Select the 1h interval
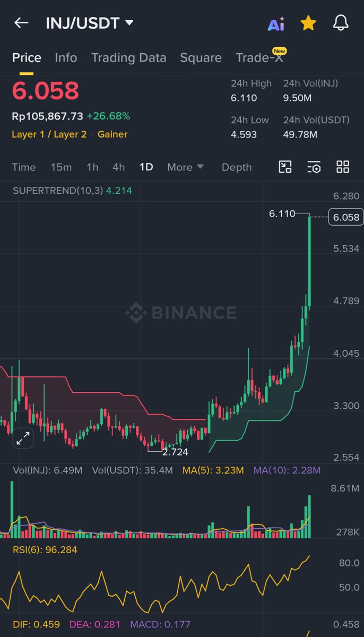The height and width of the screenshot is (637, 364). coord(92,167)
